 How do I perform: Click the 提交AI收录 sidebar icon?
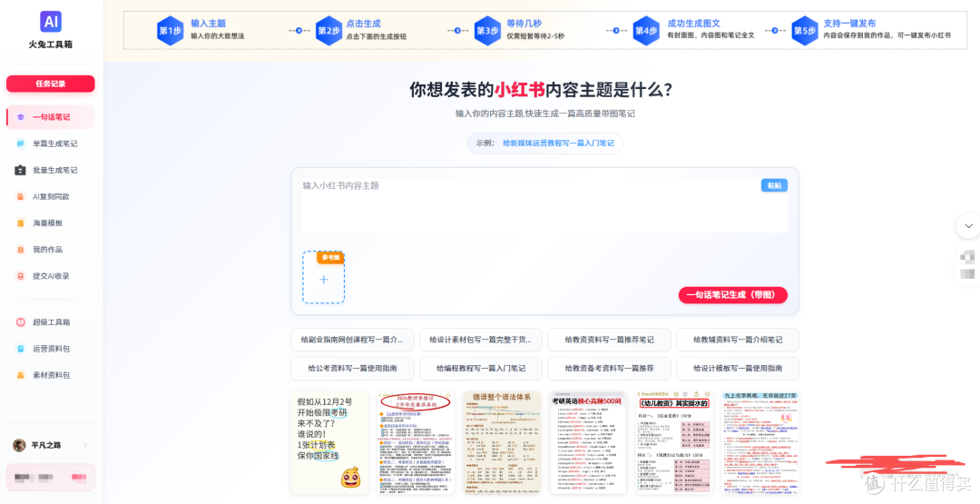21,276
